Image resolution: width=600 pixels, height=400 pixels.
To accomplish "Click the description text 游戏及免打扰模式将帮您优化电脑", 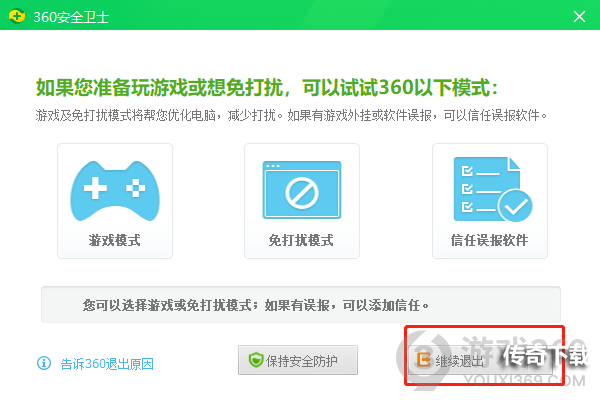I will pos(291,115).
